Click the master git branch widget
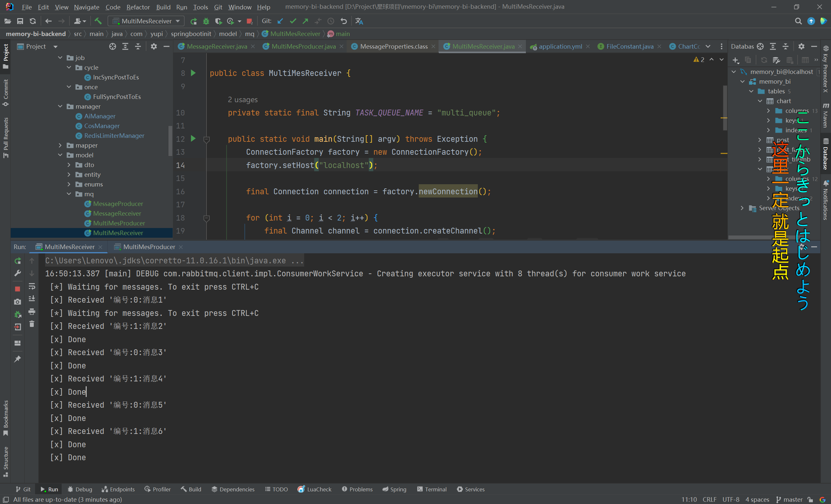 click(x=789, y=499)
